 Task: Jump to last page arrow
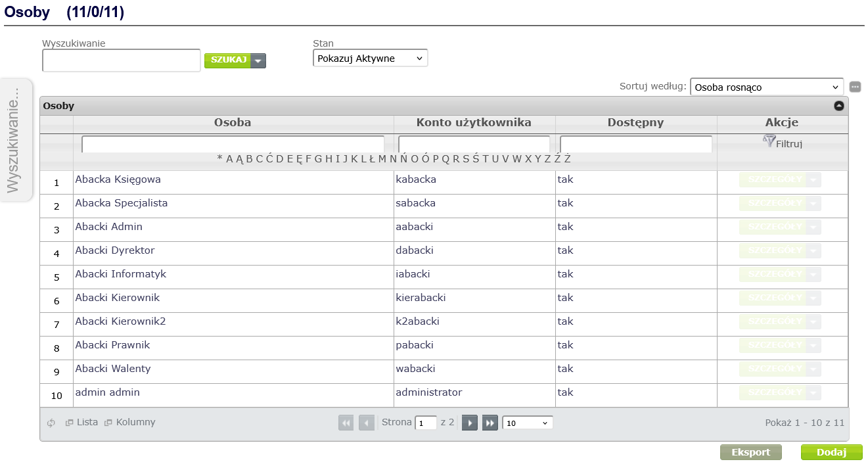(x=490, y=423)
